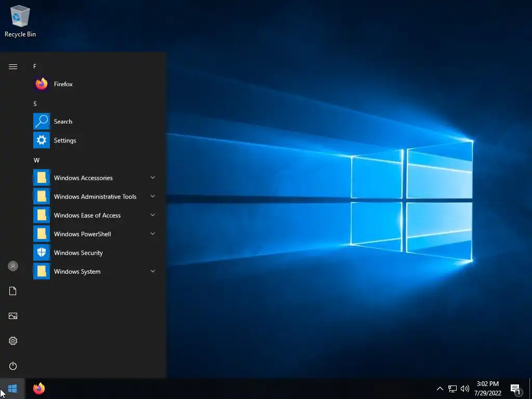This screenshot has width=532, height=399.
Task: Click the Windows System folder icon
Action: 42,271
